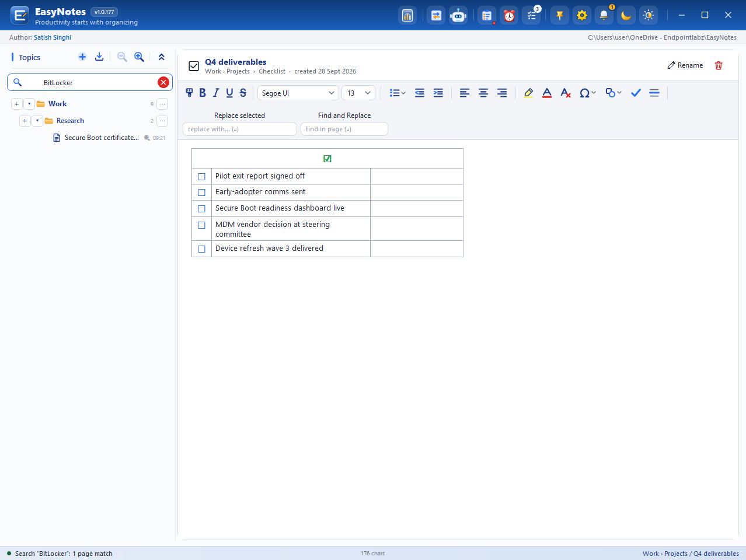The height and width of the screenshot is (560, 746).
Task: Open the task checklist icon with badge 3
Action: 532,16
